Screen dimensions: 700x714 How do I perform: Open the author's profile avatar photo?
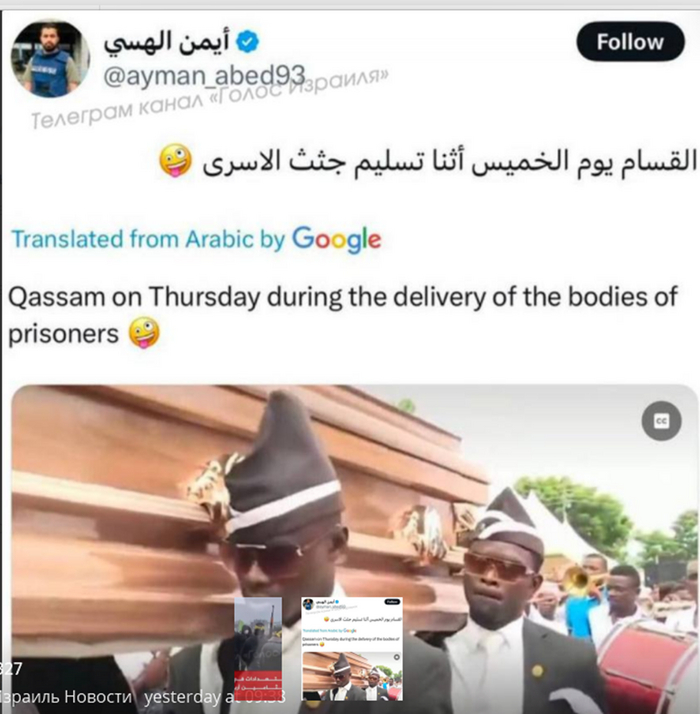point(50,59)
